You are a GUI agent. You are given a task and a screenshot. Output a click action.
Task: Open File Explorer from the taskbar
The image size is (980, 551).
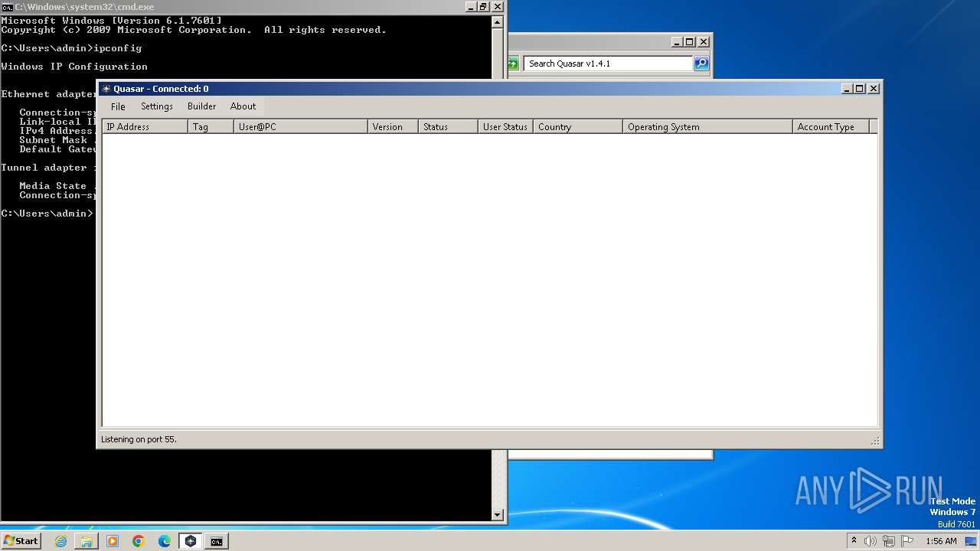pos(87,541)
